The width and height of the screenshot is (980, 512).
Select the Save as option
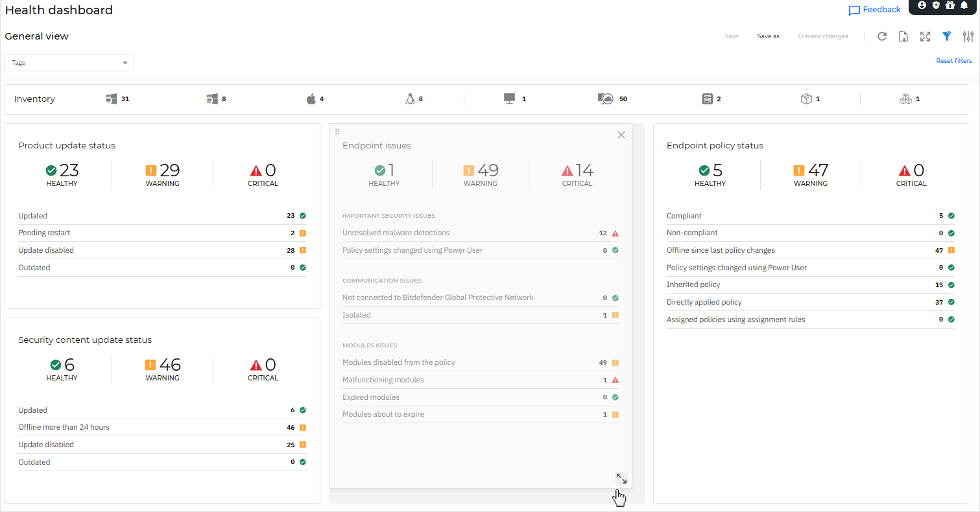pos(768,36)
